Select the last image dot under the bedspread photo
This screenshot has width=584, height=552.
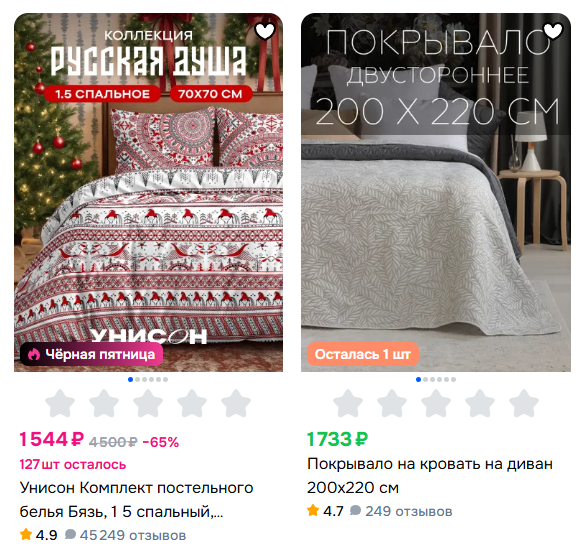(x=453, y=380)
